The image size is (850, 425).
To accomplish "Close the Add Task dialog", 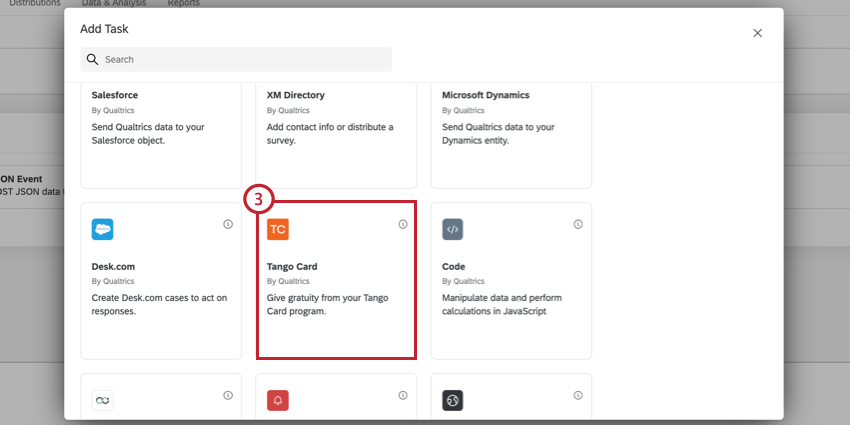I will pyautogui.click(x=757, y=33).
